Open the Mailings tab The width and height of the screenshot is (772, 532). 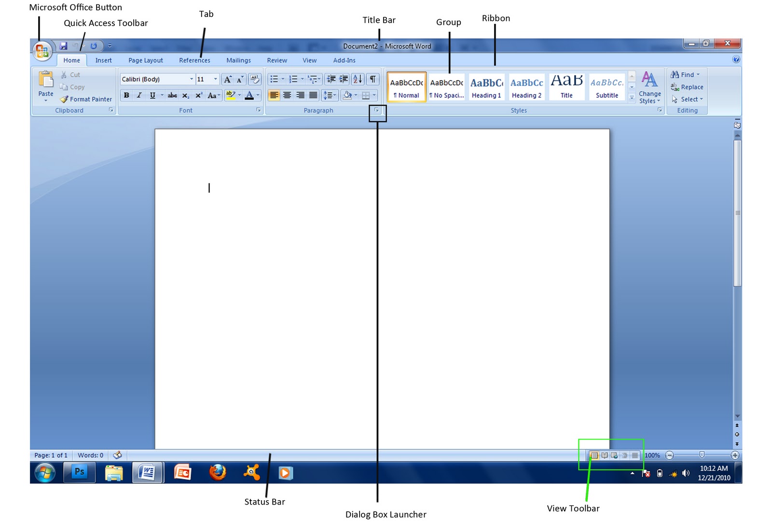(x=238, y=60)
